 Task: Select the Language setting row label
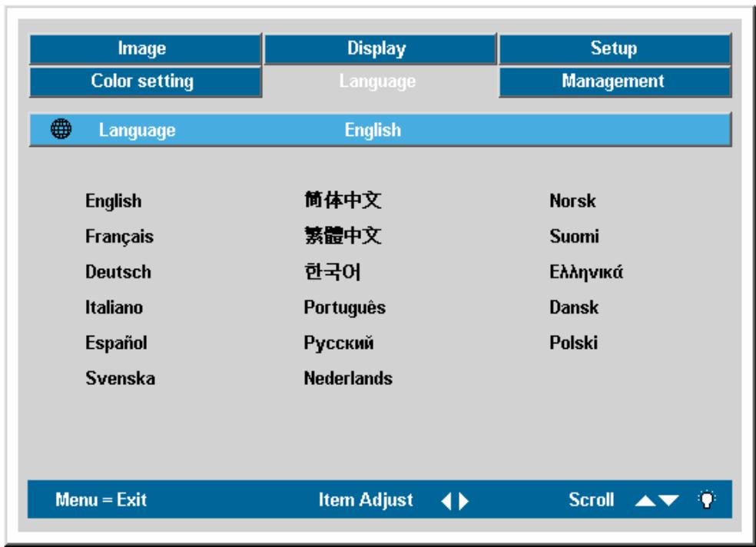tap(137, 130)
